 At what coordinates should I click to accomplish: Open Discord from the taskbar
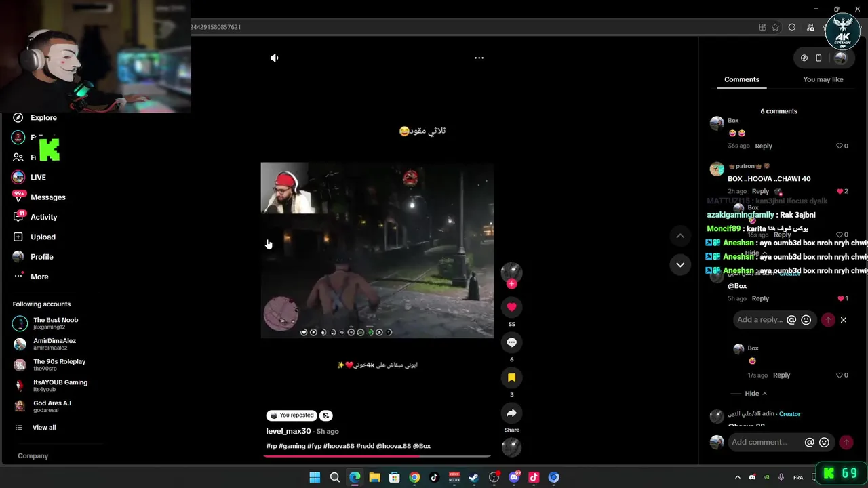tap(513, 477)
